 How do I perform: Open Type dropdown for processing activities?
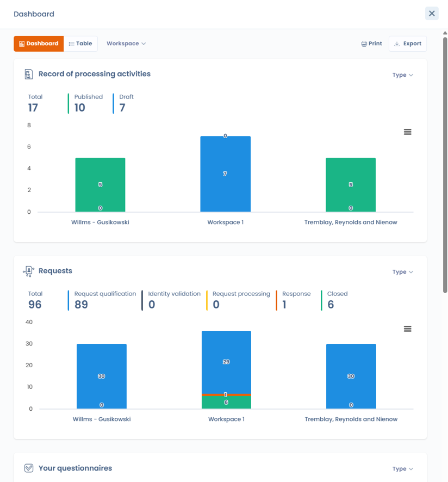(x=402, y=75)
